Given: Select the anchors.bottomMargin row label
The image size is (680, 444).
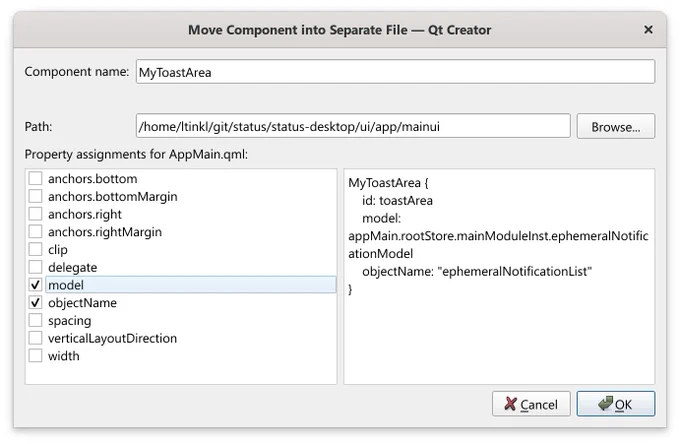Looking at the screenshot, I should point(113,196).
